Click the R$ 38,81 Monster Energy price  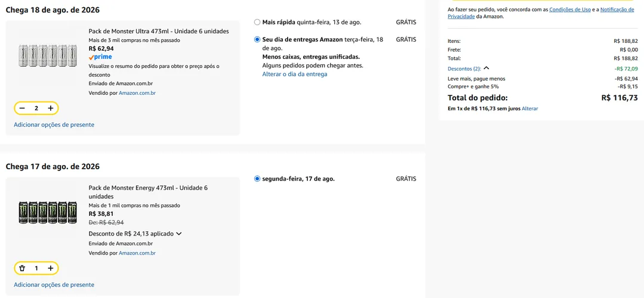(x=101, y=213)
